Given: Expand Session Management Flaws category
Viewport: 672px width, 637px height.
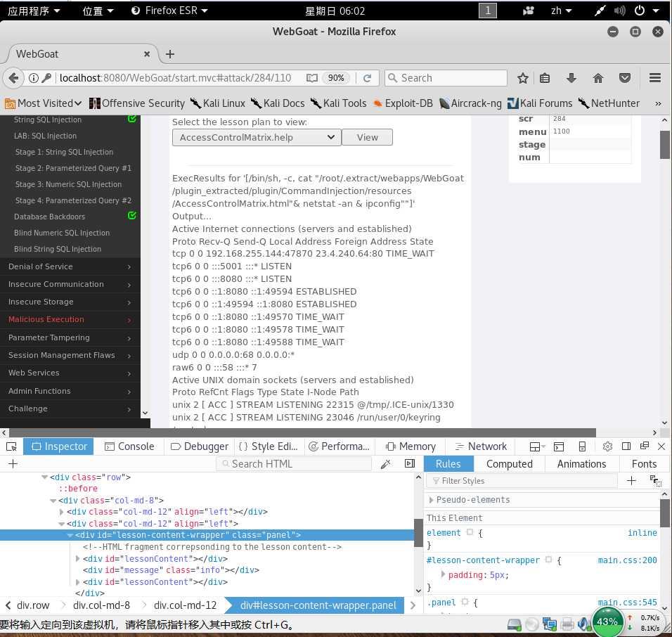Looking at the screenshot, I should tap(70, 355).
